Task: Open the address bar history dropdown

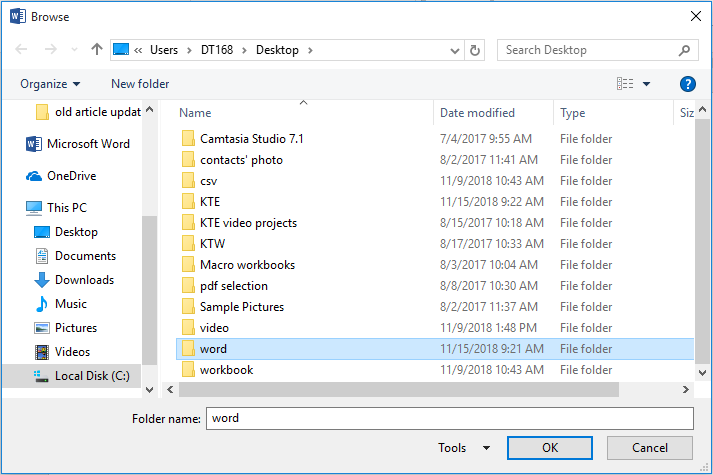Action: click(456, 50)
